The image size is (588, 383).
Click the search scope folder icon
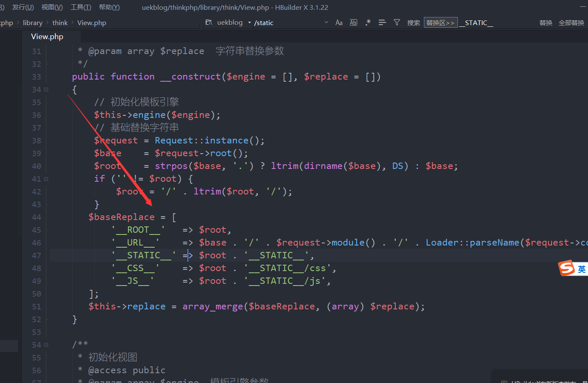pyautogui.click(x=209, y=23)
